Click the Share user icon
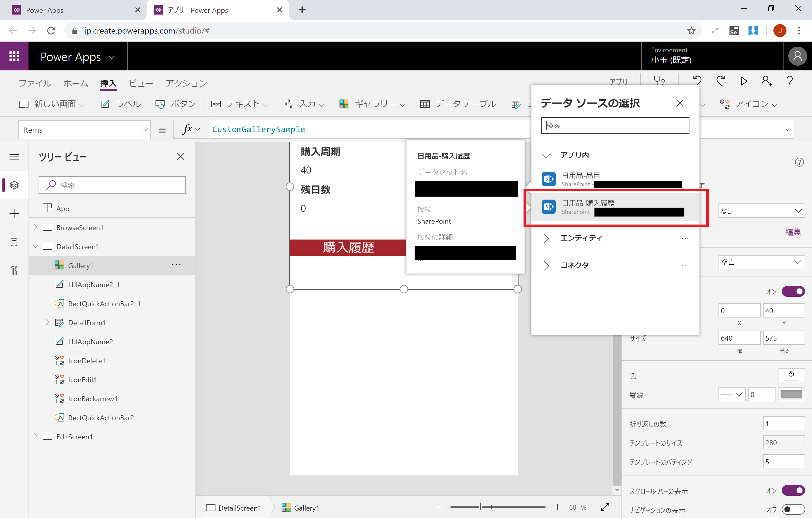The width and height of the screenshot is (812, 518). (766, 81)
